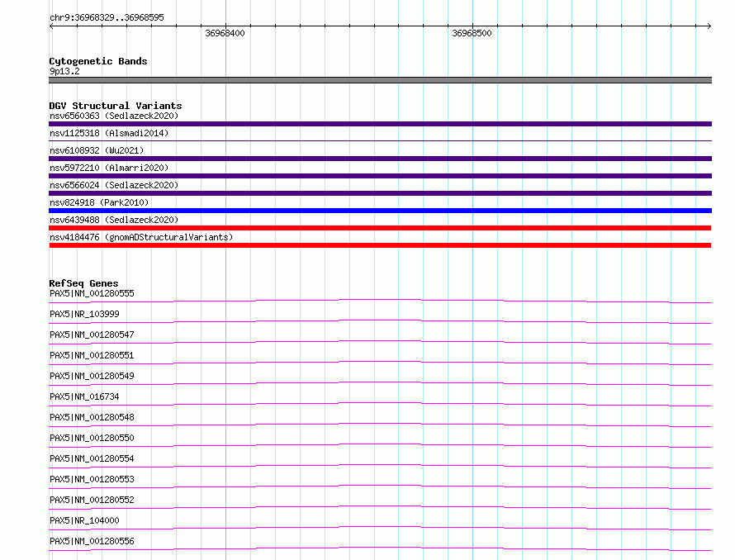Select transcript PAX5|NM_001280551
The height and width of the screenshot is (560, 735).
click(x=92, y=355)
